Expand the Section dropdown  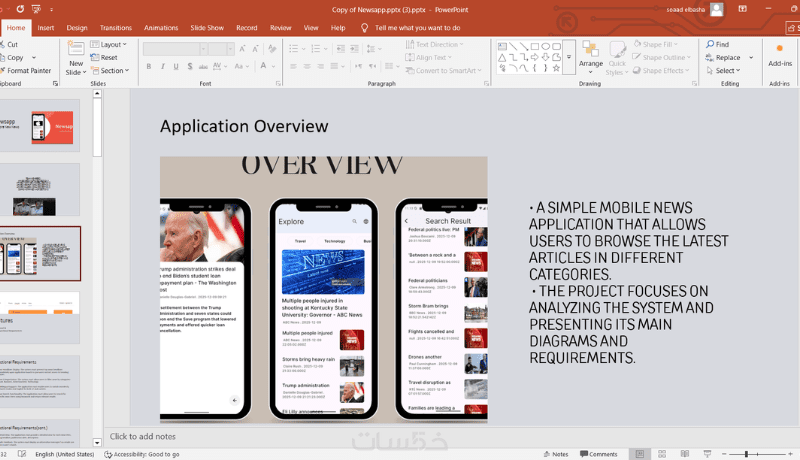110,70
